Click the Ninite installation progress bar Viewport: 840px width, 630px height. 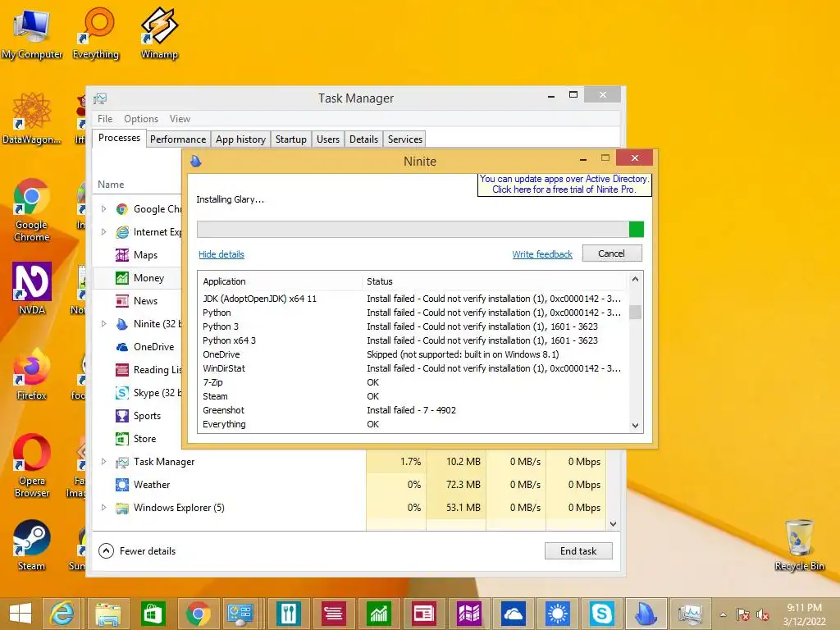coord(420,230)
